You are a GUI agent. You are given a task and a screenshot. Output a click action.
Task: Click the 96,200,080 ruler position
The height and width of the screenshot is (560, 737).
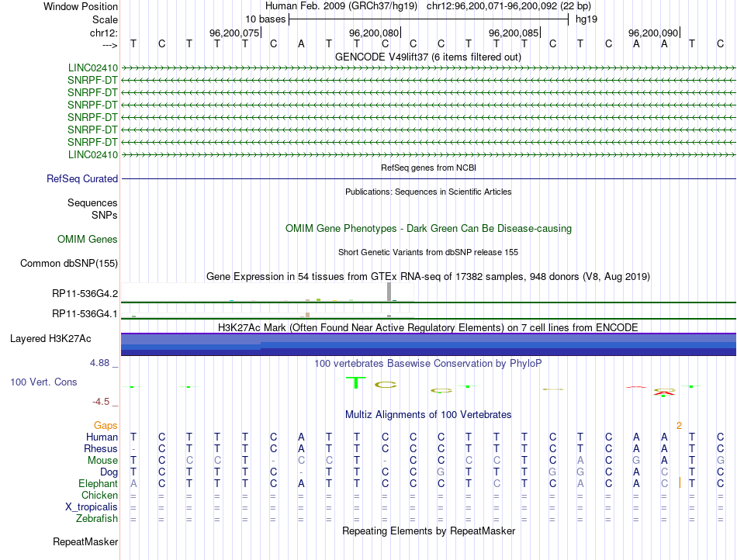[x=374, y=33]
